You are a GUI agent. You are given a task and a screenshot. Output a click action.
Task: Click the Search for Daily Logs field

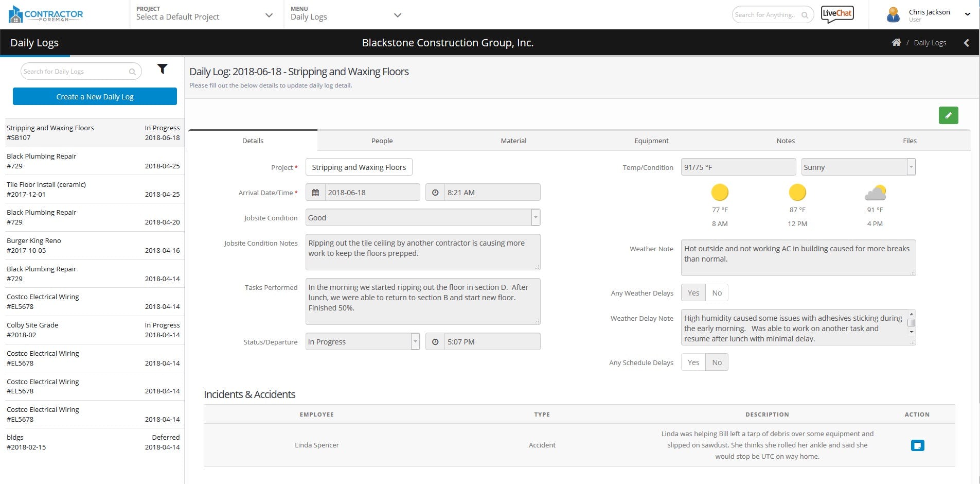pos(75,72)
